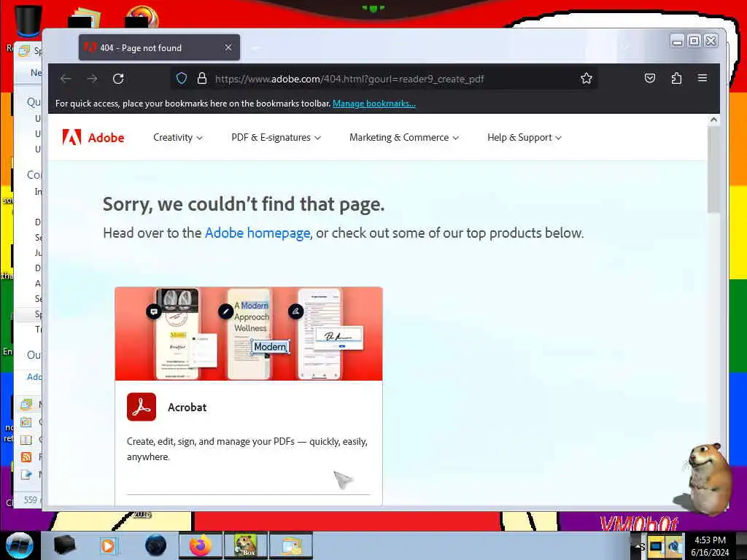
Task: Open the Windows Start orb
Action: (19, 545)
